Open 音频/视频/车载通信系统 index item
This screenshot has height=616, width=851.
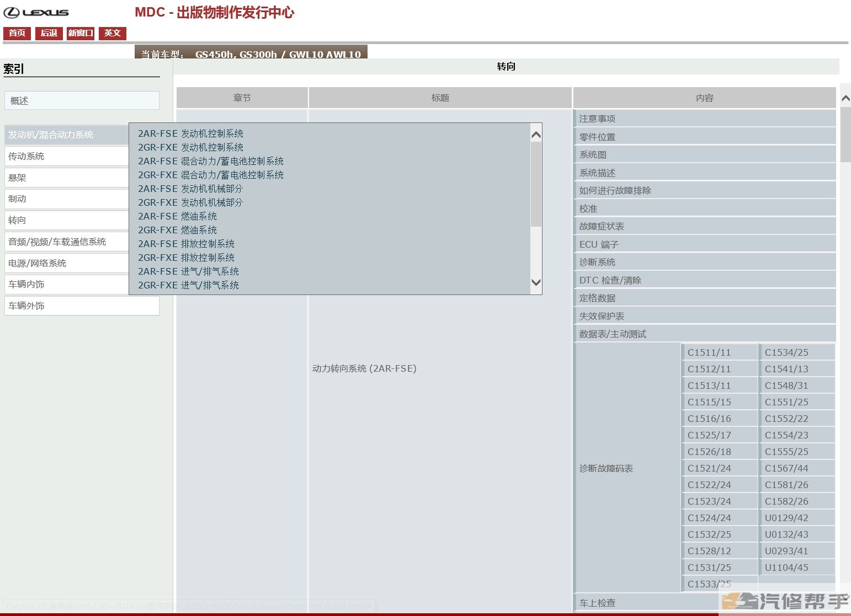(67, 242)
